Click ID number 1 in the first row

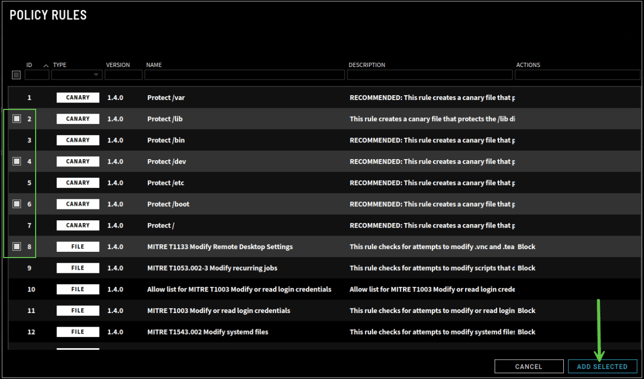coord(29,98)
